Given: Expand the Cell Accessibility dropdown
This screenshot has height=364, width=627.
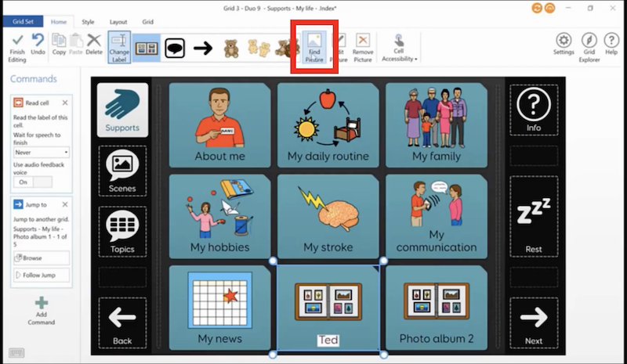Looking at the screenshot, I should pos(400,48).
